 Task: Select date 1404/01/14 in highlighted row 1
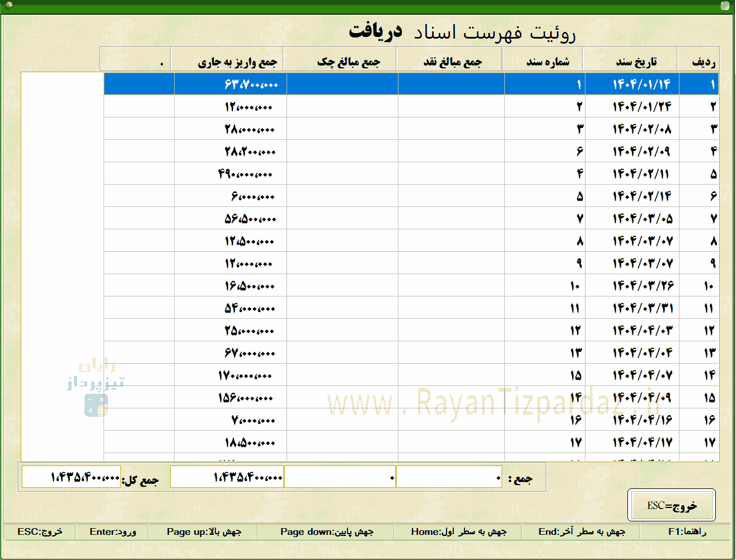click(631, 84)
